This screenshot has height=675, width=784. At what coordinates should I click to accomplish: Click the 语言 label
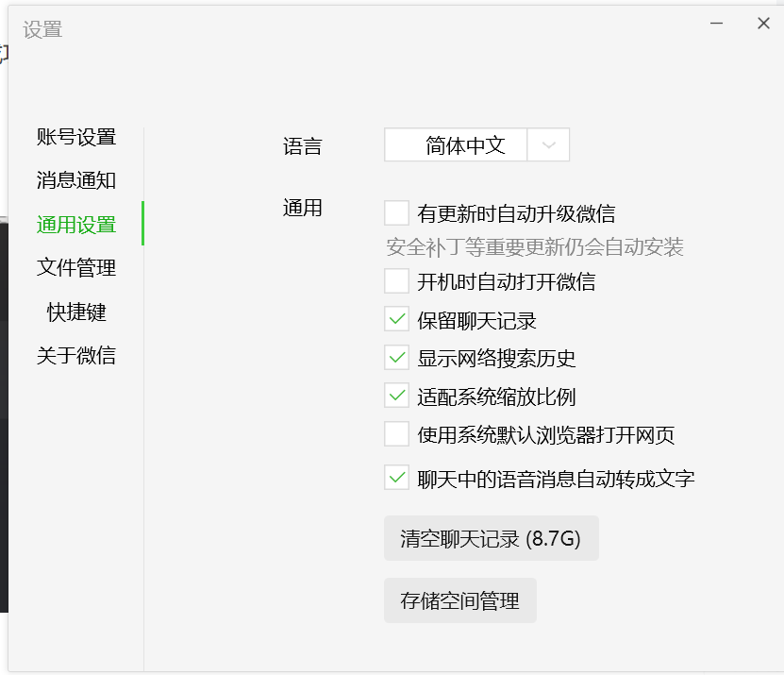(x=303, y=146)
